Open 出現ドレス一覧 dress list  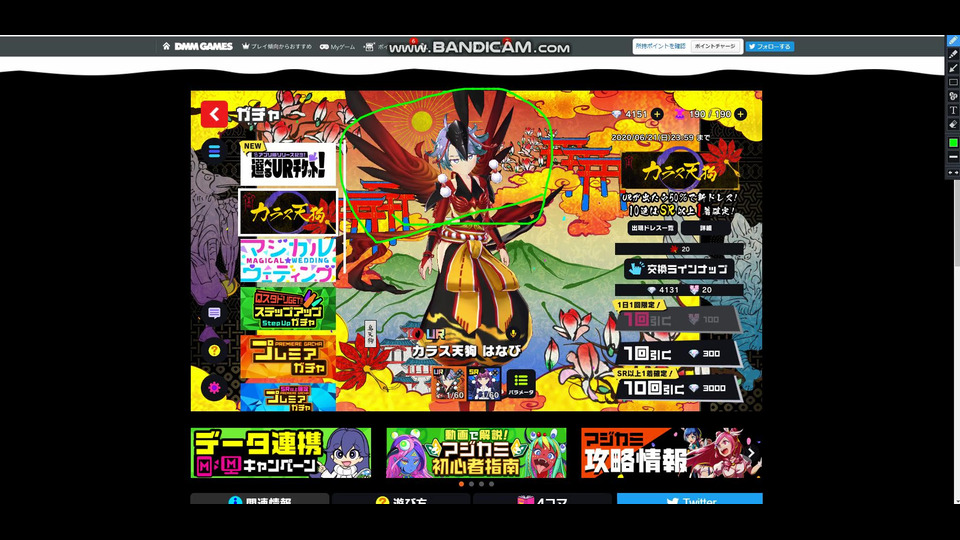[652, 228]
